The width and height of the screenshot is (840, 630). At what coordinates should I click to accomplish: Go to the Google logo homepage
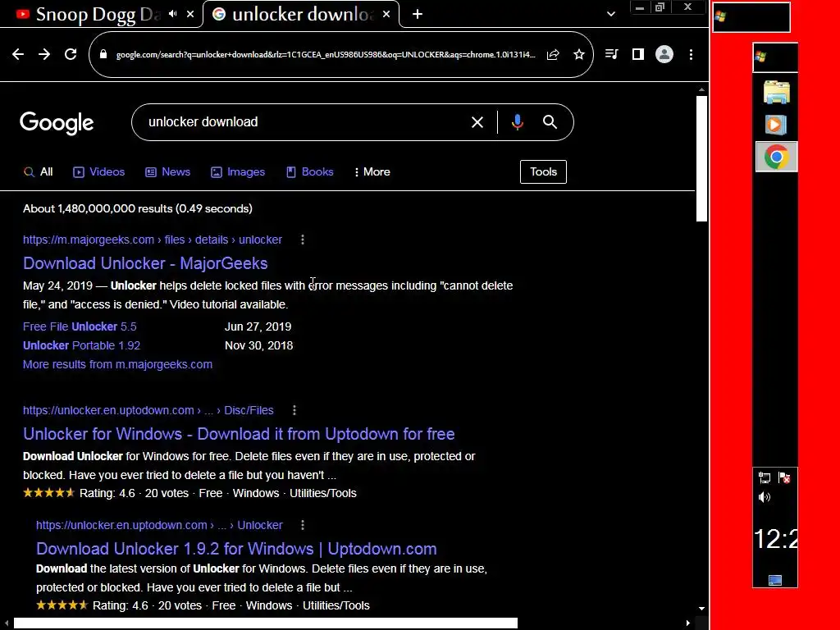pyautogui.click(x=57, y=123)
